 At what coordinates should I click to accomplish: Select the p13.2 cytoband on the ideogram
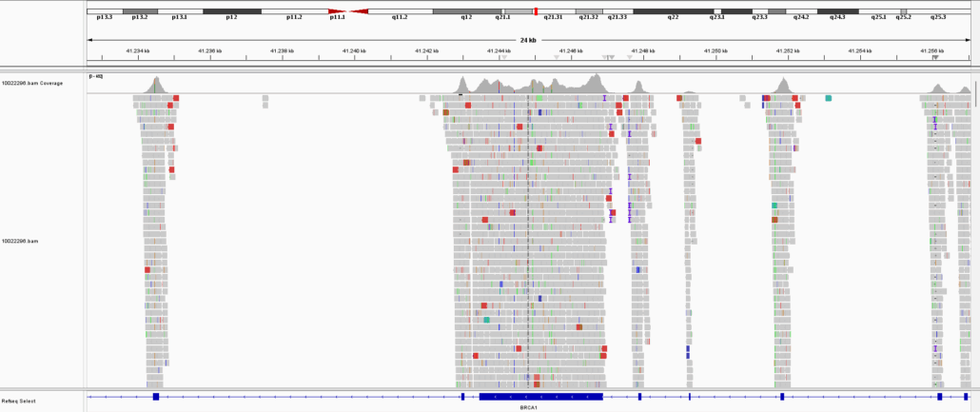tap(140, 11)
